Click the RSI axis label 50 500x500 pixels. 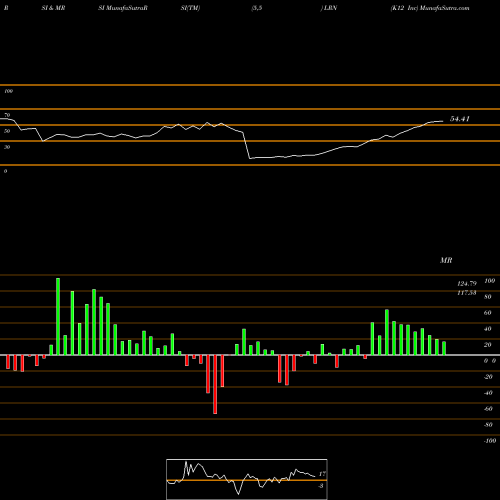pos(7,131)
